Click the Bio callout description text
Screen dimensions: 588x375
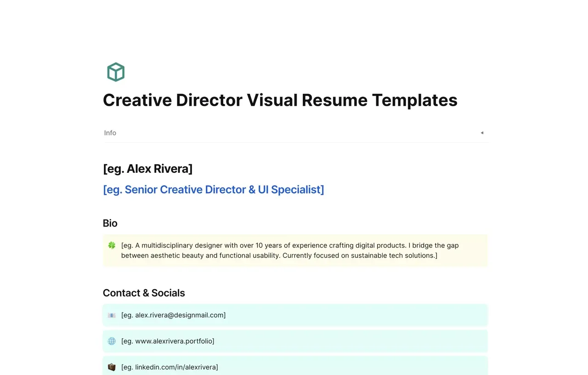(x=290, y=250)
